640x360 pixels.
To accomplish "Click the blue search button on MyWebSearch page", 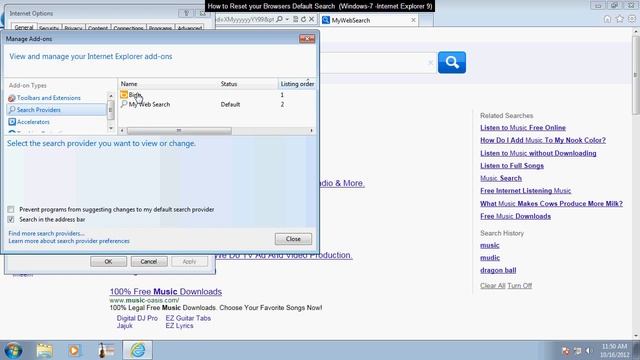I will click(452, 62).
